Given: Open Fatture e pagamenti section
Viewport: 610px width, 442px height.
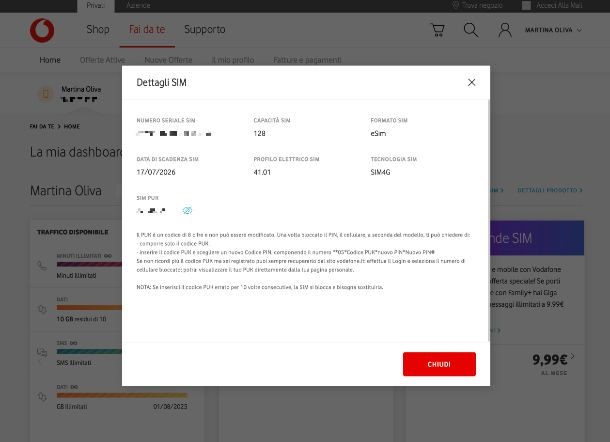Looking at the screenshot, I should click(x=307, y=60).
